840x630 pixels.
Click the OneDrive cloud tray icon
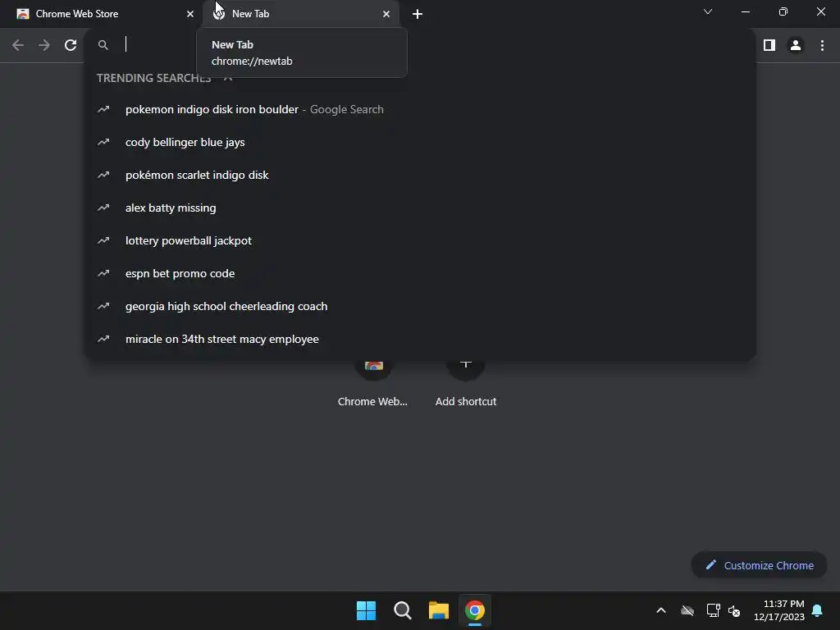click(x=687, y=610)
